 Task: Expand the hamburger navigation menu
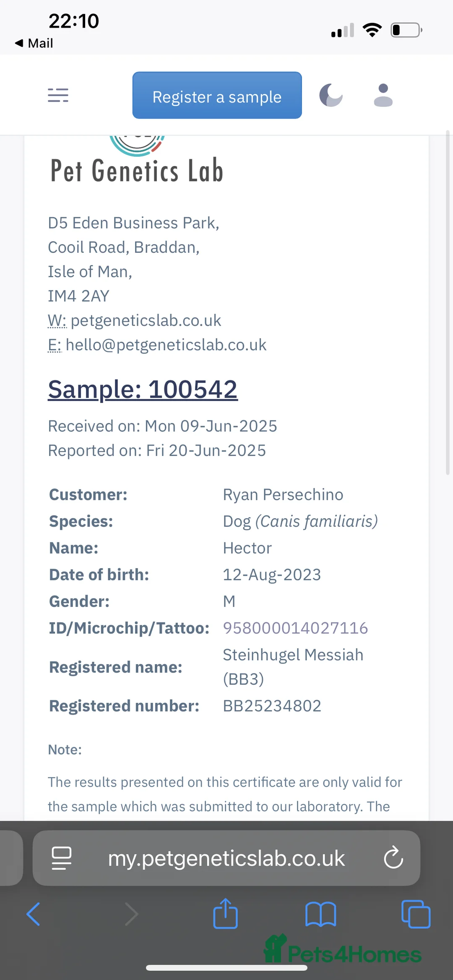pos(58,95)
